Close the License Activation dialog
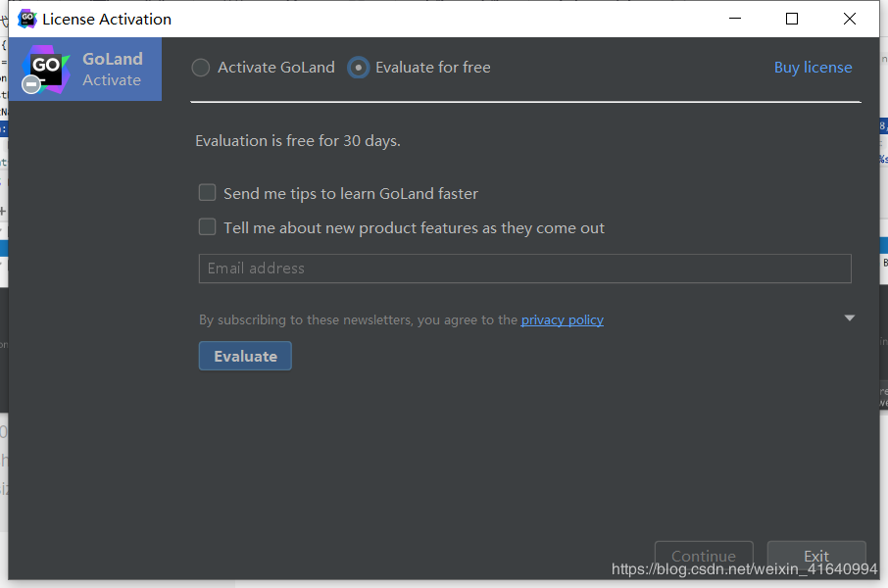This screenshot has height=588, width=888. click(x=850, y=19)
